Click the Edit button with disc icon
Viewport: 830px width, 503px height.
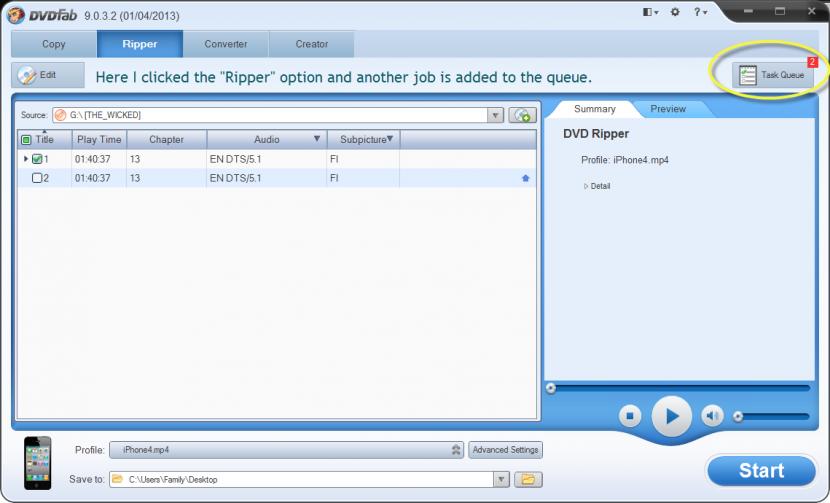pos(48,75)
